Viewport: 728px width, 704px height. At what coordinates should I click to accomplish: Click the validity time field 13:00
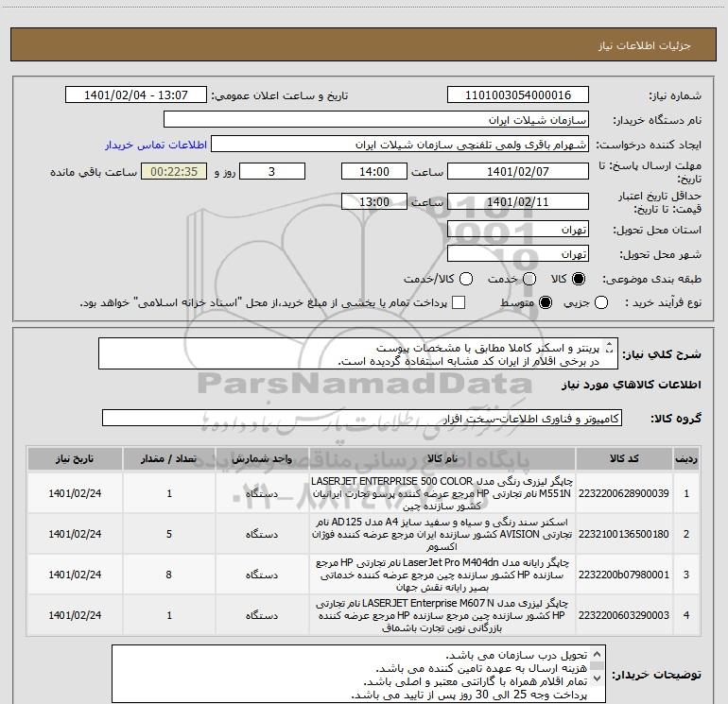point(374,202)
